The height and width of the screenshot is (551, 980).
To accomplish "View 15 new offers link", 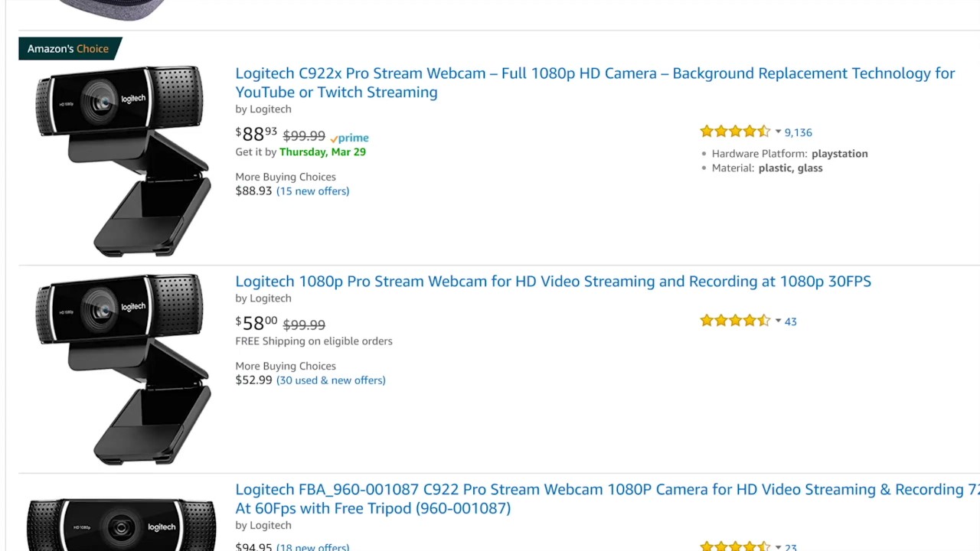I will [x=312, y=191].
